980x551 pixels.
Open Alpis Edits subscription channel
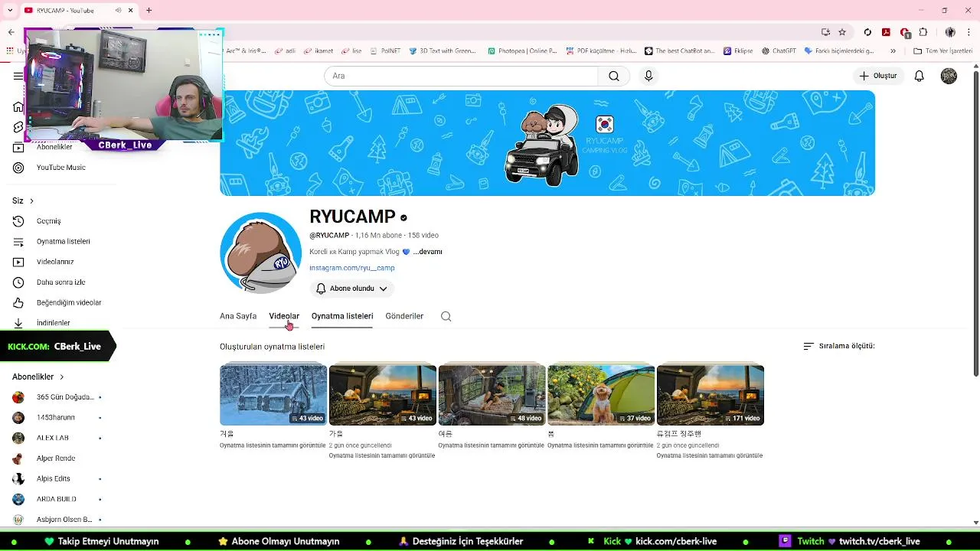click(57, 479)
